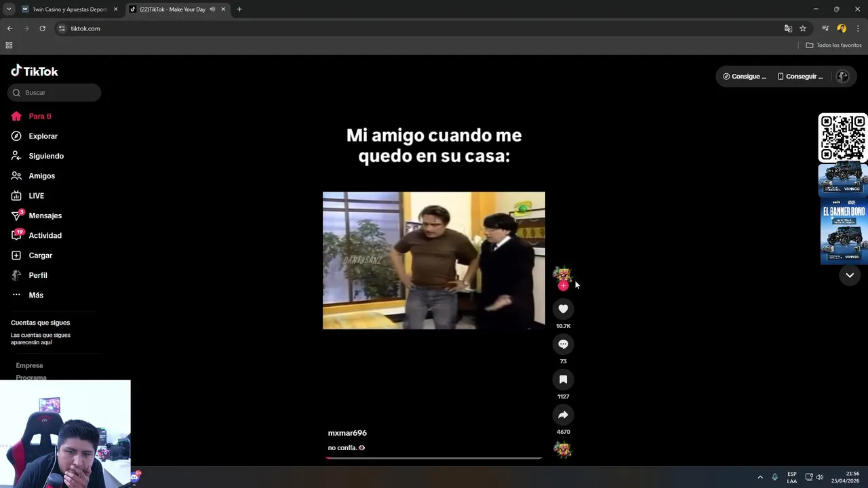Open a new browser tab
Screen dimensions: 868x488
239,9
